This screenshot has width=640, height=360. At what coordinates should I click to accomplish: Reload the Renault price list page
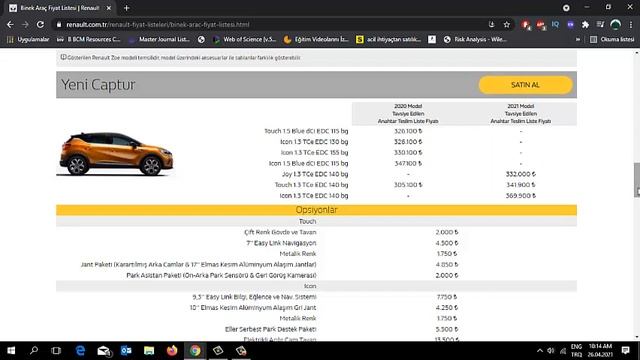[40, 24]
